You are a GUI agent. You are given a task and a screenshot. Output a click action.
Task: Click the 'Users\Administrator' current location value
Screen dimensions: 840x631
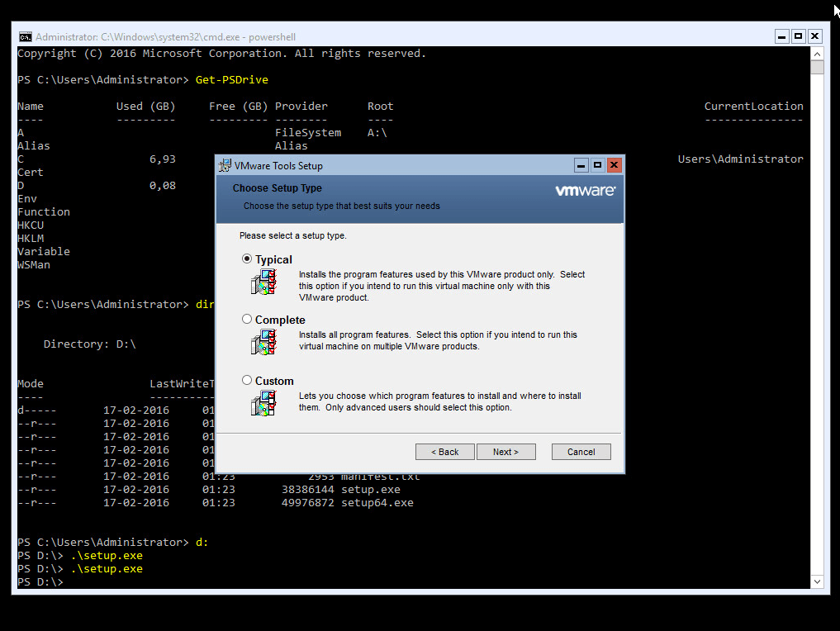click(740, 159)
